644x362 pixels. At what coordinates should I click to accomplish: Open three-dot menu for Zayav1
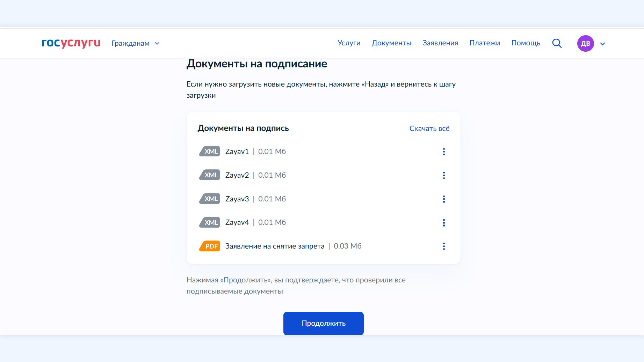[x=444, y=152]
